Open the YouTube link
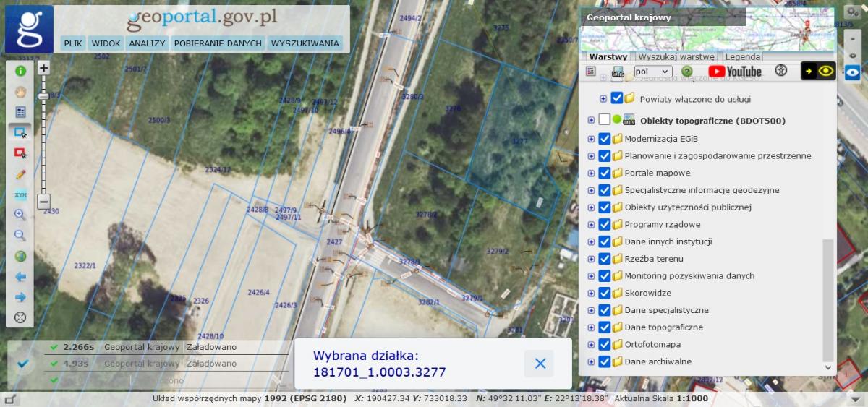This screenshot has height=407, width=868. tap(734, 72)
